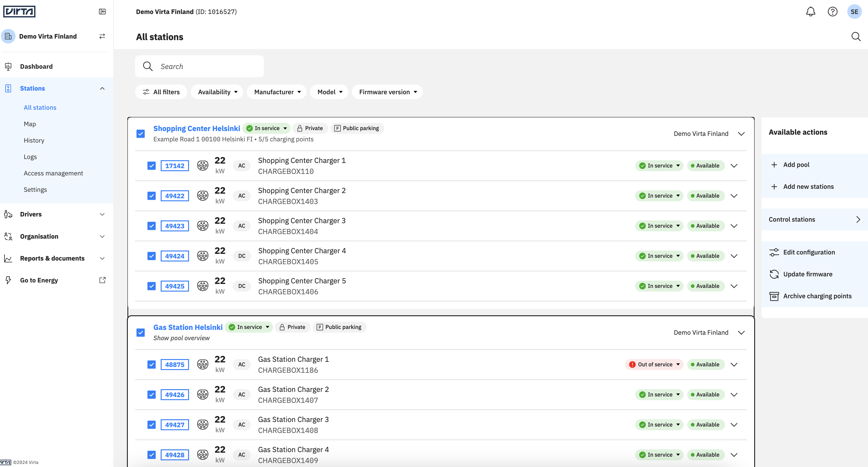Uncheck checkbox for charger 49424
Screen dimensions: 868x467
pyautogui.click(x=151, y=256)
